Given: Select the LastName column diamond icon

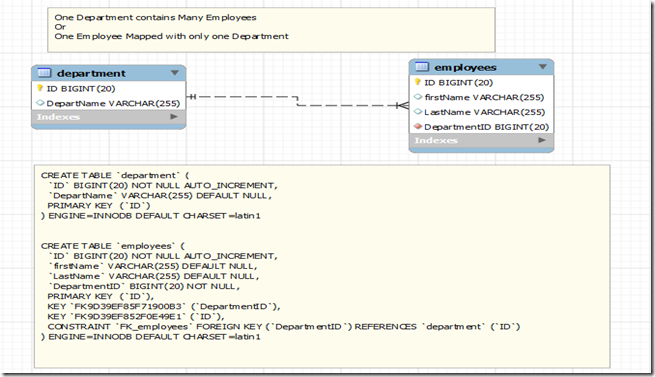Looking at the screenshot, I should pyautogui.click(x=417, y=112).
